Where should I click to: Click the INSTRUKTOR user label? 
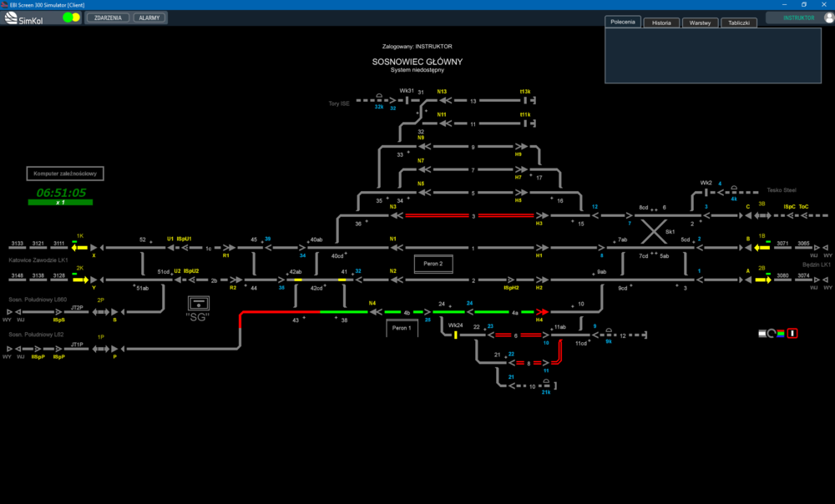tap(798, 18)
